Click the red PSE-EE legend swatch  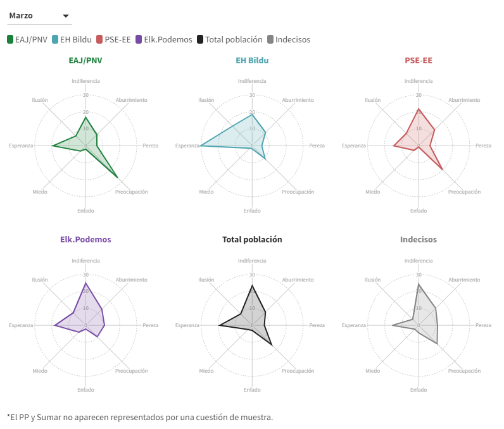pos(99,39)
